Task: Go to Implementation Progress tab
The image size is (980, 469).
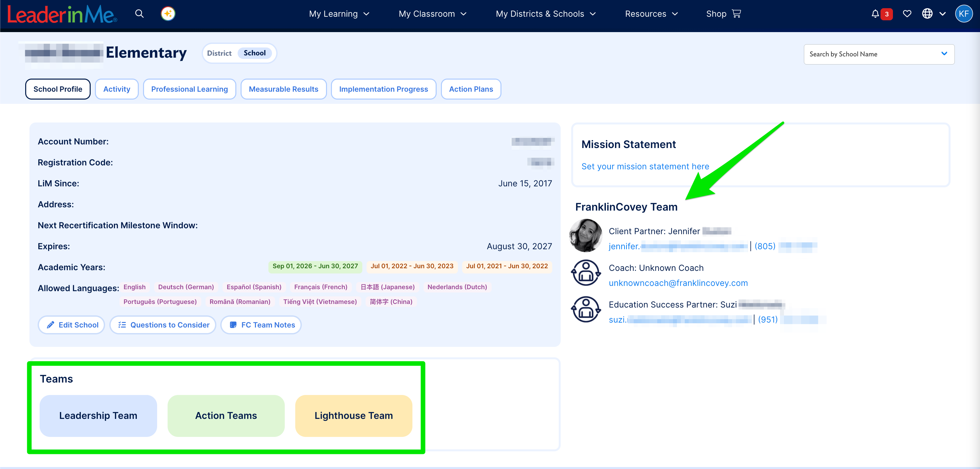Action: pyautogui.click(x=384, y=89)
